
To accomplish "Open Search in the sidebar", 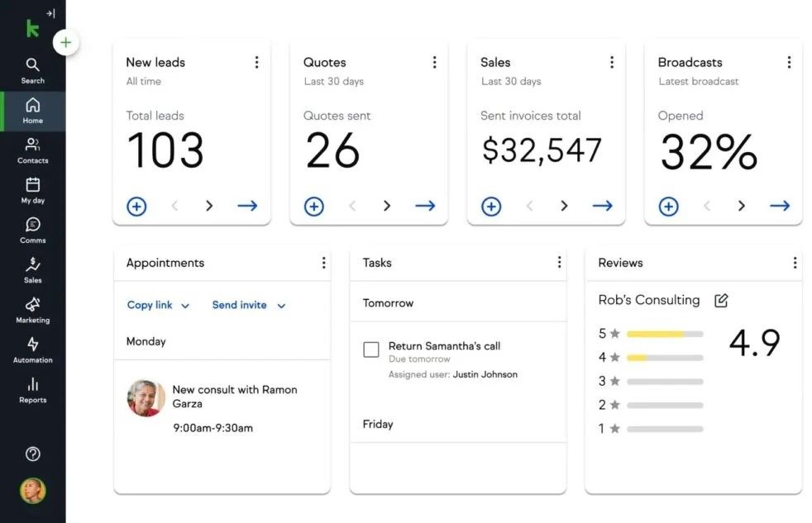I will [32, 70].
